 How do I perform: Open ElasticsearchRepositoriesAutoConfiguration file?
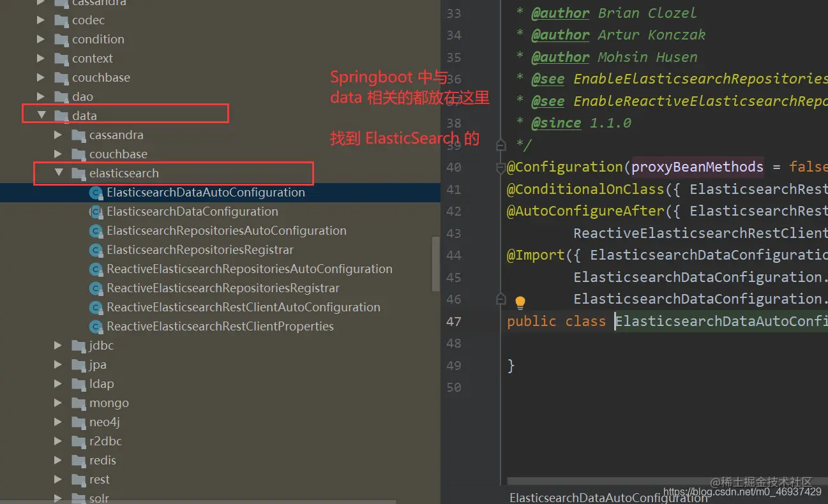227,231
